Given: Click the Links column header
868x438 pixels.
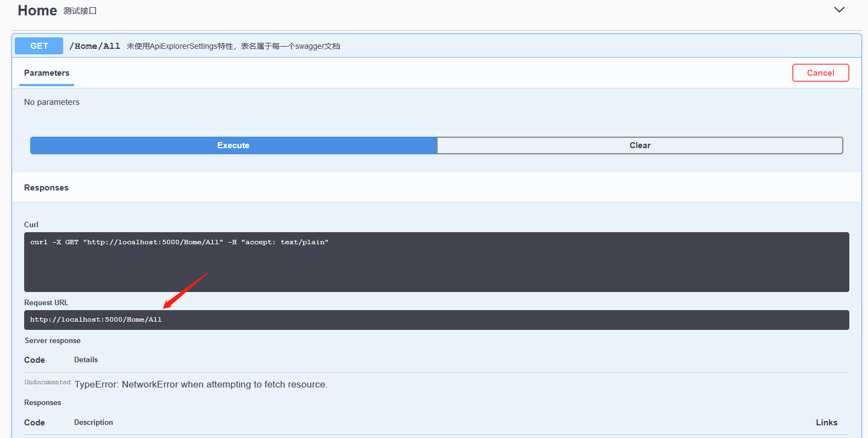Looking at the screenshot, I should pos(826,423).
